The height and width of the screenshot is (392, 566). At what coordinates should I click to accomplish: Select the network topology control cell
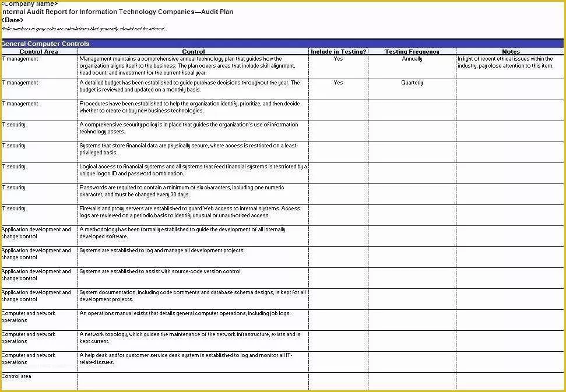(194, 341)
